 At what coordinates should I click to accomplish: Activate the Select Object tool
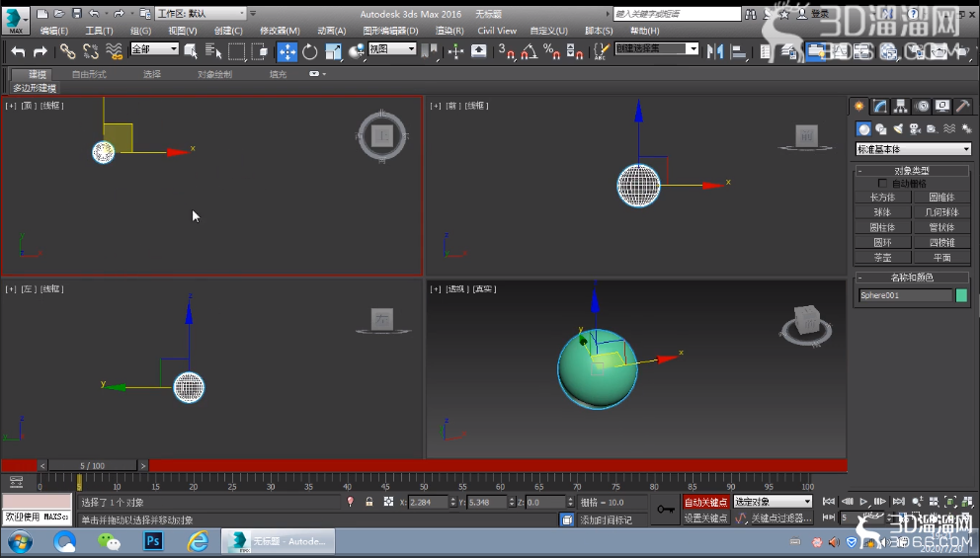pyautogui.click(x=192, y=51)
